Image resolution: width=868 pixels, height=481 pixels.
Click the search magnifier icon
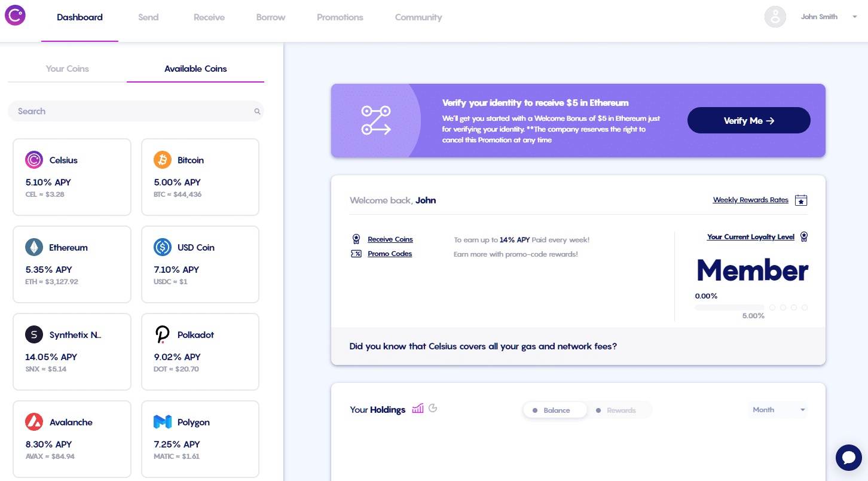[x=257, y=111]
